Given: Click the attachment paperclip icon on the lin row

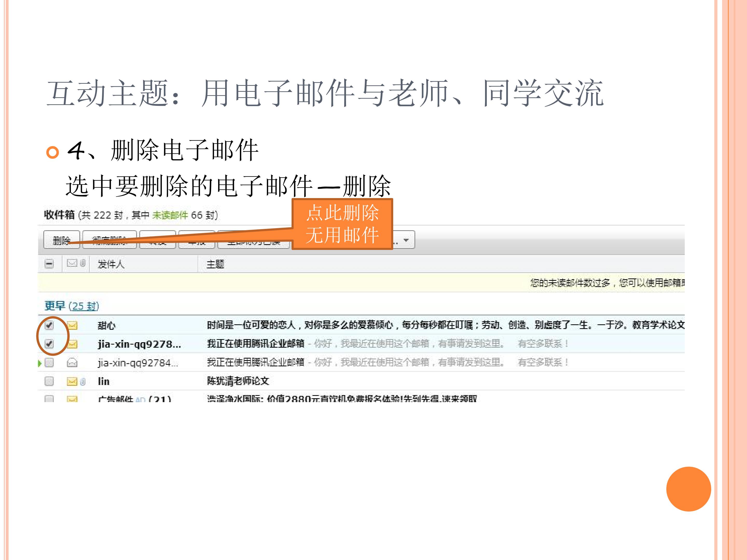Looking at the screenshot, I should coord(83,381).
